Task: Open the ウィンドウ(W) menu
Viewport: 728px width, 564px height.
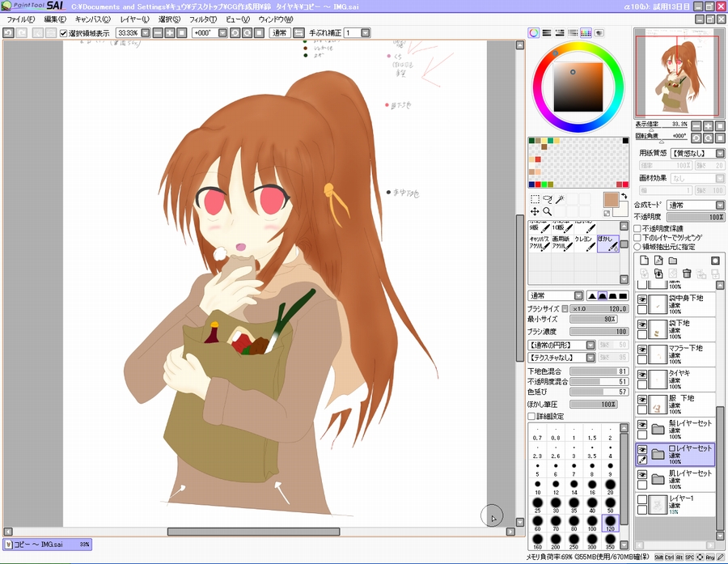Action: [275, 19]
